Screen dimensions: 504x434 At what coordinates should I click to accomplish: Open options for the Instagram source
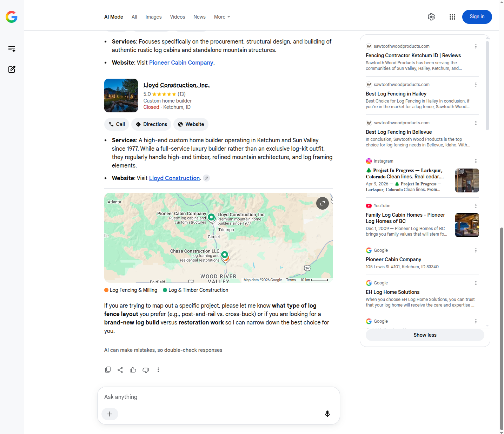tap(476, 161)
